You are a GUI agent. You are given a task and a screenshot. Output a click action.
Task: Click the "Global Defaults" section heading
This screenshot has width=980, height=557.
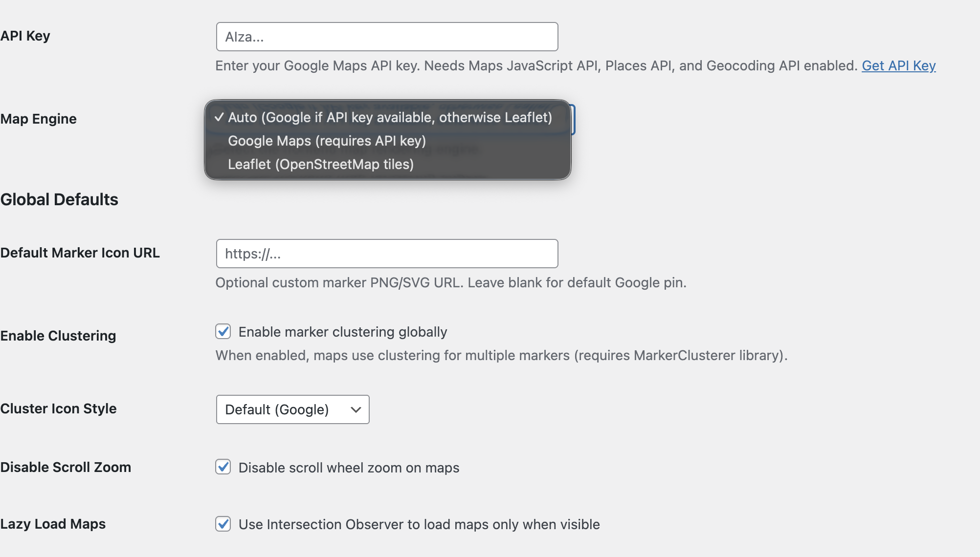pyautogui.click(x=59, y=199)
